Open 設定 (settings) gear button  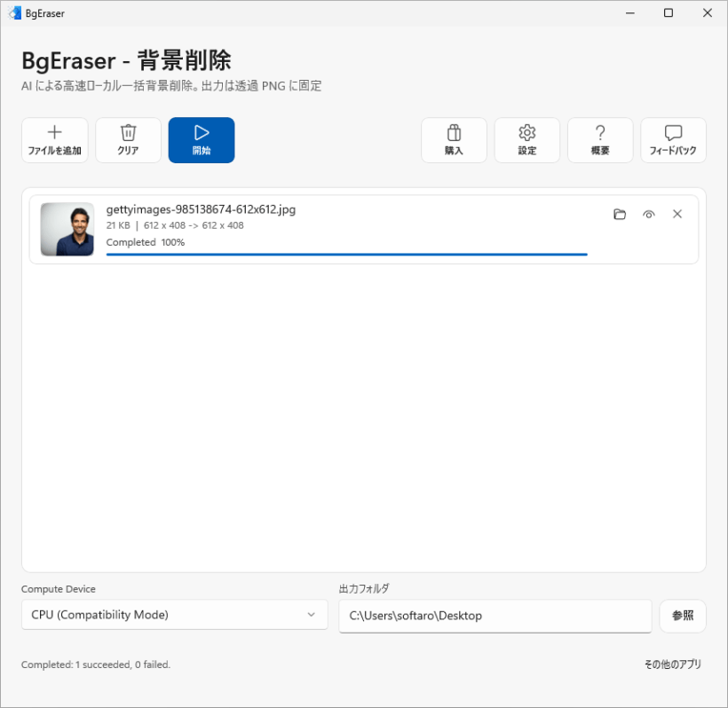[x=527, y=140]
